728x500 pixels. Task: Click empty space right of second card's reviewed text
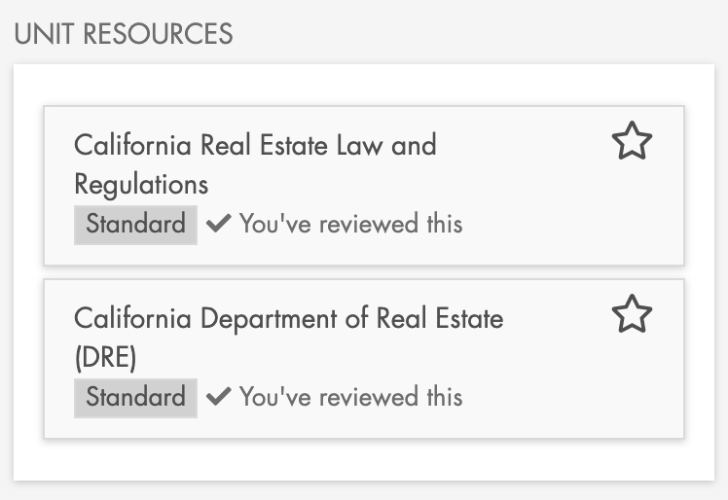coord(570,397)
